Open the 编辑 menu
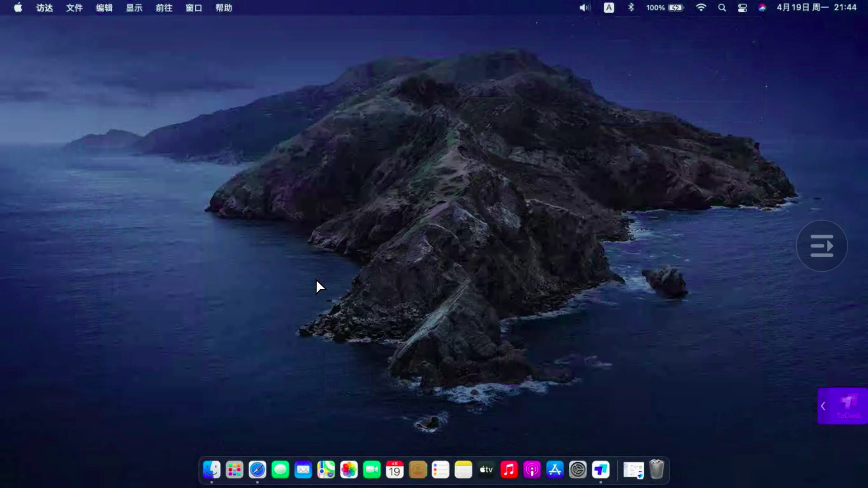This screenshot has height=488, width=868. point(104,8)
